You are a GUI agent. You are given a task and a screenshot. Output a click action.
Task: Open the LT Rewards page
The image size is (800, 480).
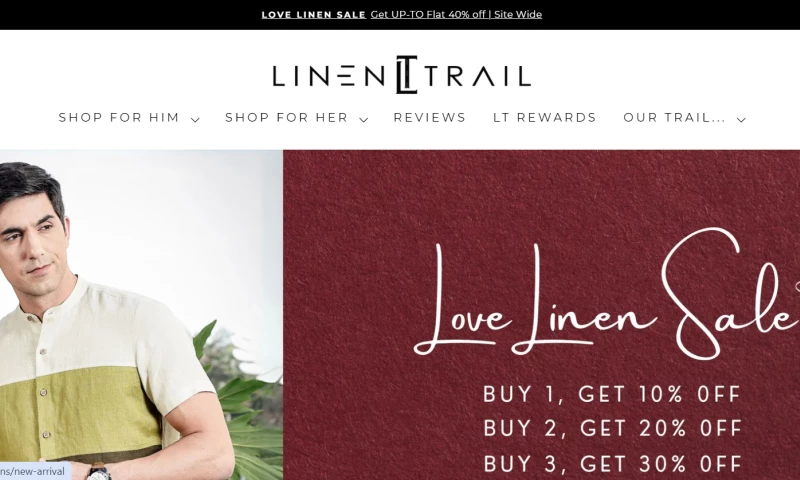pyautogui.click(x=544, y=118)
